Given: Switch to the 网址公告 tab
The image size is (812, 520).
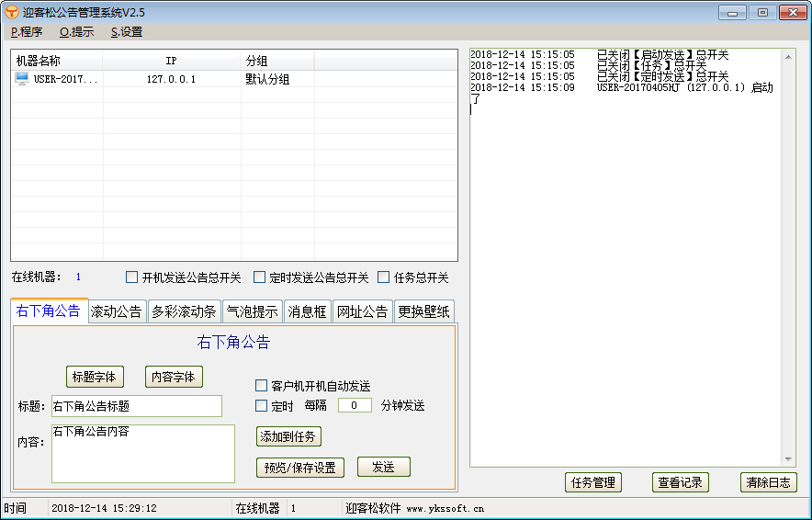Looking at the screenshot, I should pyautogui.click(x=362, y=311).
